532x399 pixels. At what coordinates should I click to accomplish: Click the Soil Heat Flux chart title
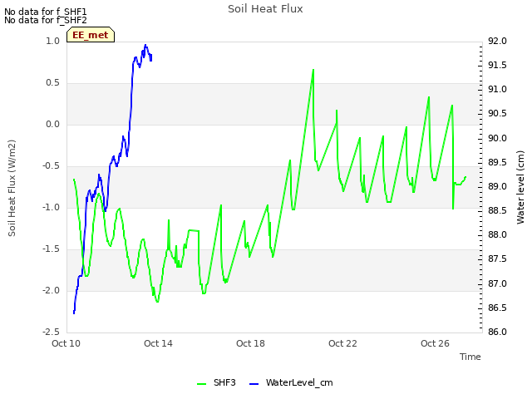pos(265,9)
